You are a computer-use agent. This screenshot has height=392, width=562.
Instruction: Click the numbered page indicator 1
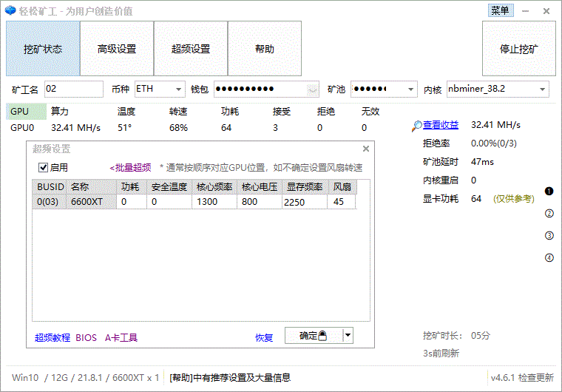click(x=549, y=191)
